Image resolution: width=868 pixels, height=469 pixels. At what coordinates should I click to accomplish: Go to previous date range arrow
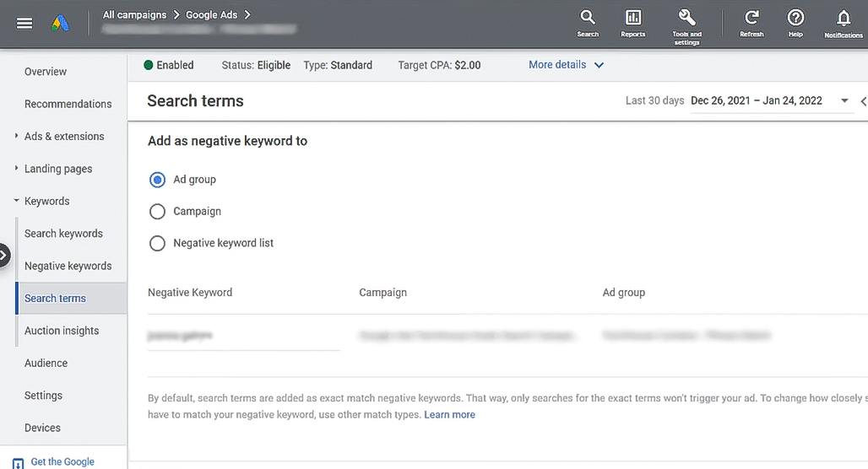[864, 101]
